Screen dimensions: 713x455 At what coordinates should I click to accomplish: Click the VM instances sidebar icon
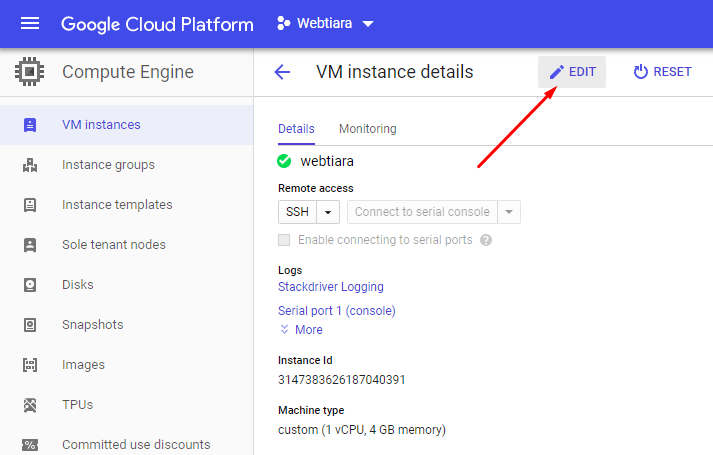pyautogui.click(x=30, y=125)
